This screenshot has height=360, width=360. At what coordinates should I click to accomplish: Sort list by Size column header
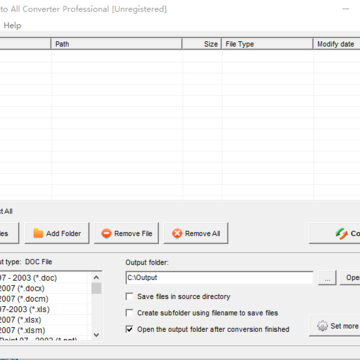(202, 44)
